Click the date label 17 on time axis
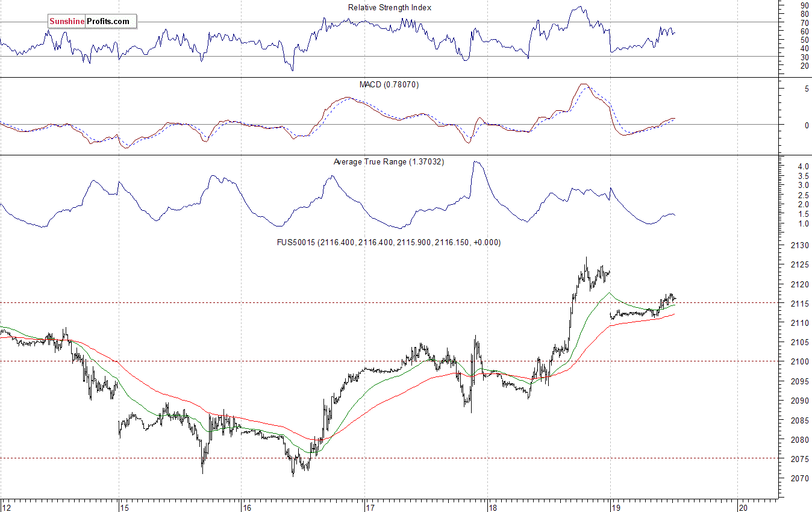This screenshot has height=512, width=812. 370,507
